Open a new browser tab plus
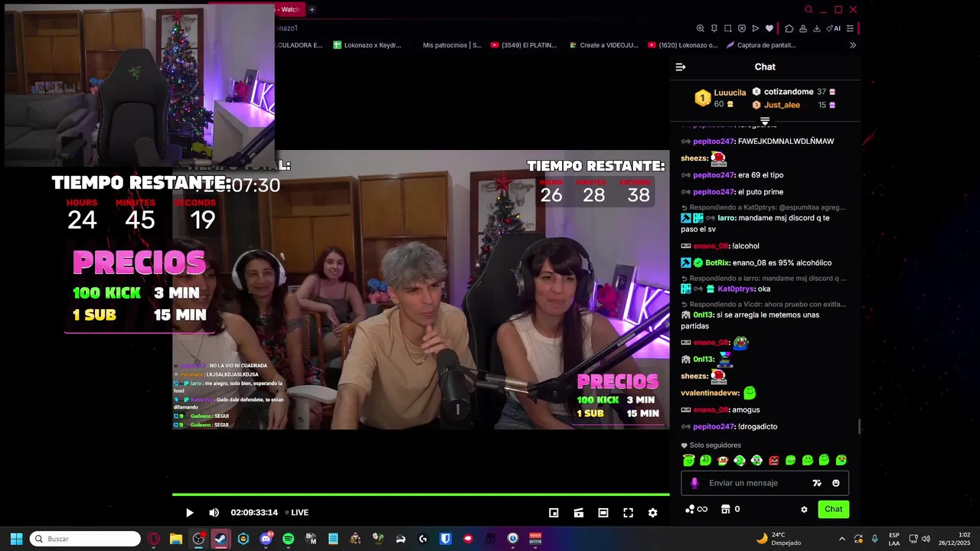The height and width of the screenshot is (551, 980). point(312,9)
